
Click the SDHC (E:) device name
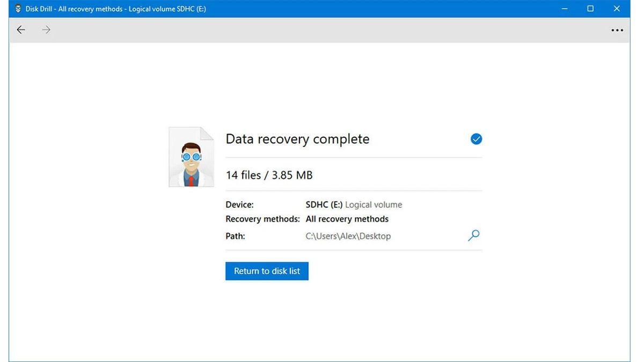pos(324,205)
